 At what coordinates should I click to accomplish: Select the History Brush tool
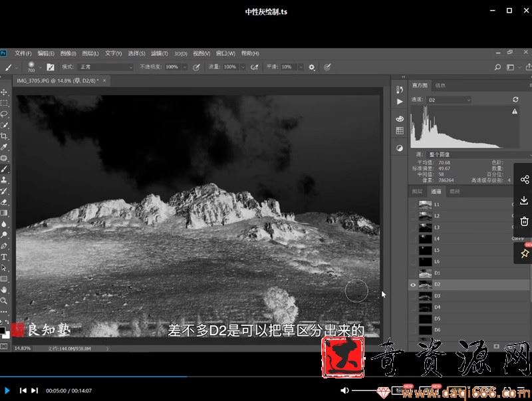point(4,191)
